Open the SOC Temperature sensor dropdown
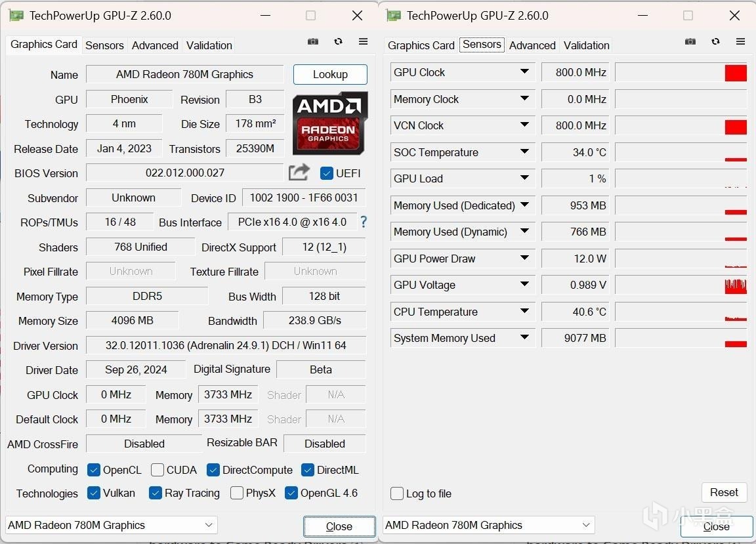This screenshot has width=756, height=544. tap(524, 152)
